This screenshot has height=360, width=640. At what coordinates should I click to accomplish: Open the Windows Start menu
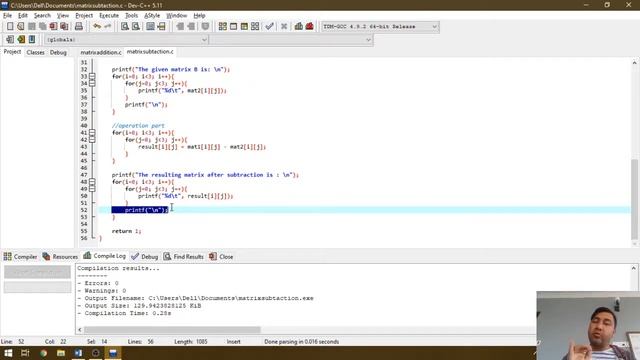point(8,353)
